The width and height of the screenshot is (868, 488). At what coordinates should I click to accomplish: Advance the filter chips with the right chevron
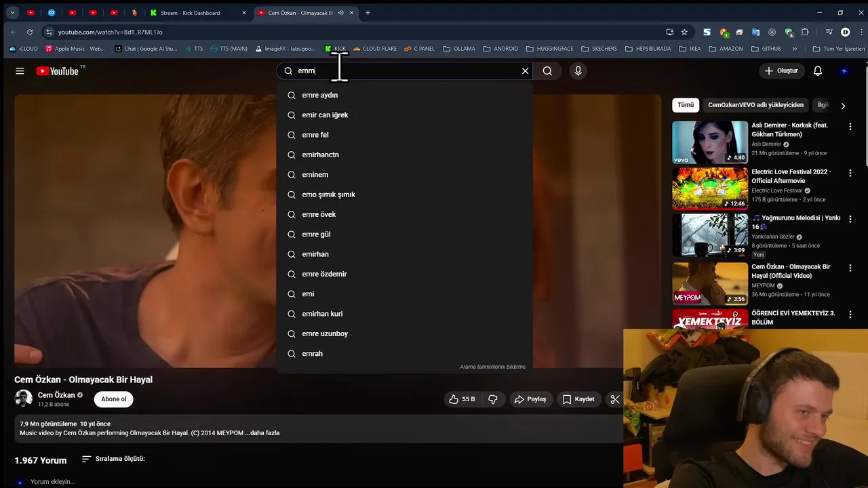[x=843, y=106]
